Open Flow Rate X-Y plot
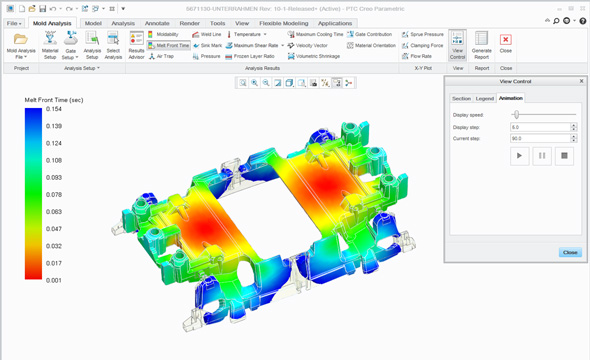Viewport: 590px width, 360px height. (x=417, y=56)
